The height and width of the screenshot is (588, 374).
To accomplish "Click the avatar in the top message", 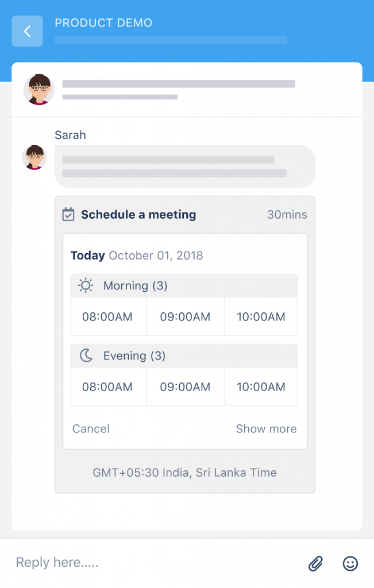I will [x=38, y=90].
